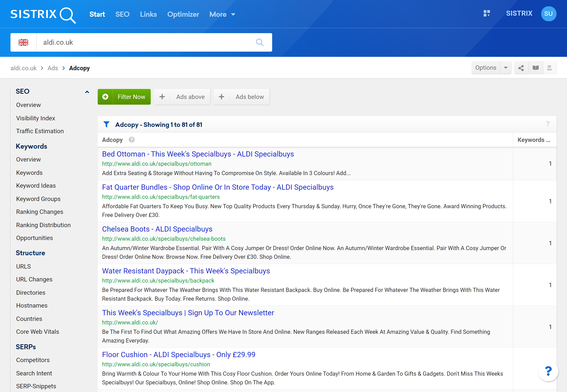Open Ranking Changes

pyautogui.click(x=39, y=212)
